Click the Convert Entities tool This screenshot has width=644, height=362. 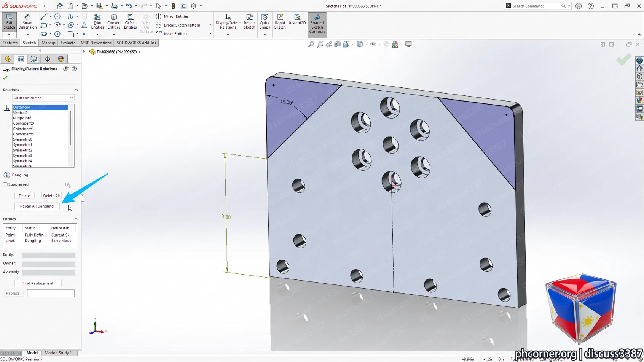(114, 22)
